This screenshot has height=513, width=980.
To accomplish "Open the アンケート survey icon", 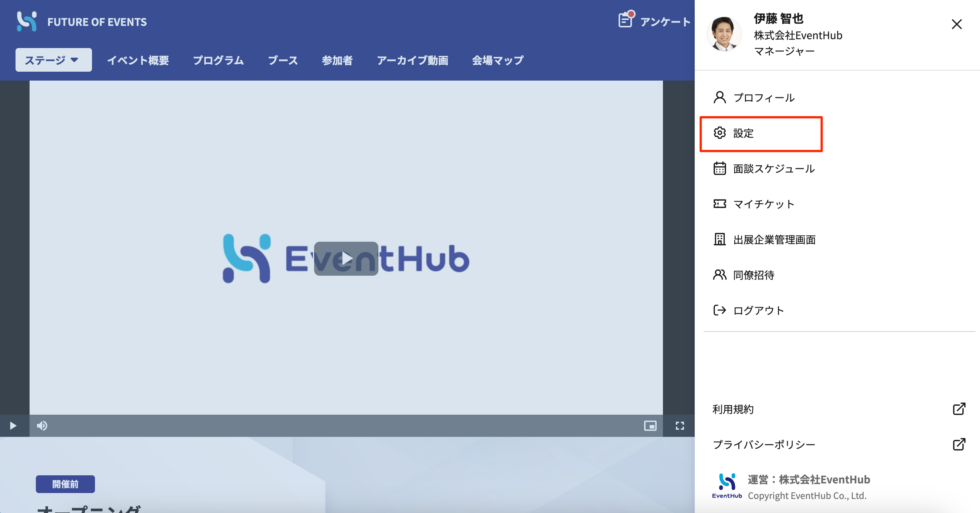I will (626, 20).
